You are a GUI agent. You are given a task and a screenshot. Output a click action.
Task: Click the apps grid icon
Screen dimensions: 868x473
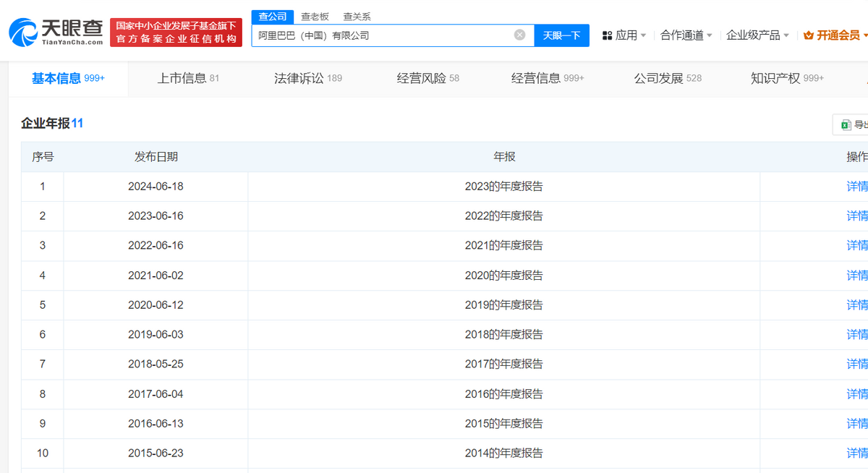607,35
